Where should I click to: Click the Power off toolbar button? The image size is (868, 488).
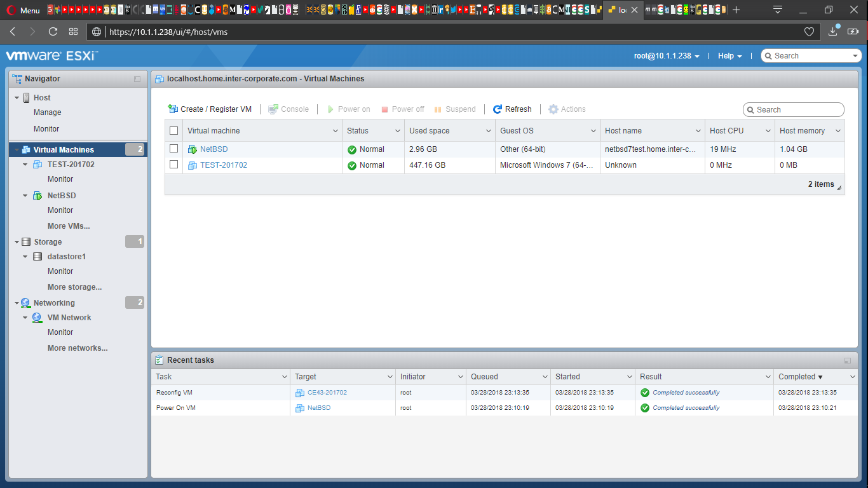402,109
